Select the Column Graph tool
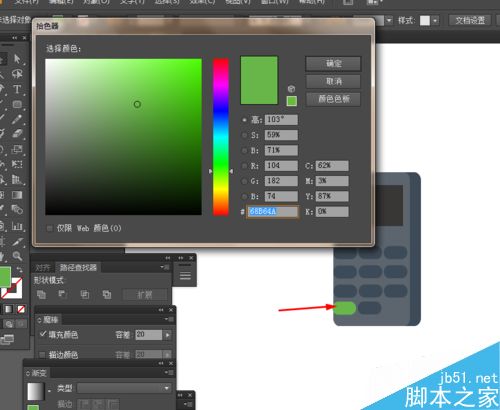Image resolution: width=500 pixels, height=410 pixels. [x=17, y=226]
